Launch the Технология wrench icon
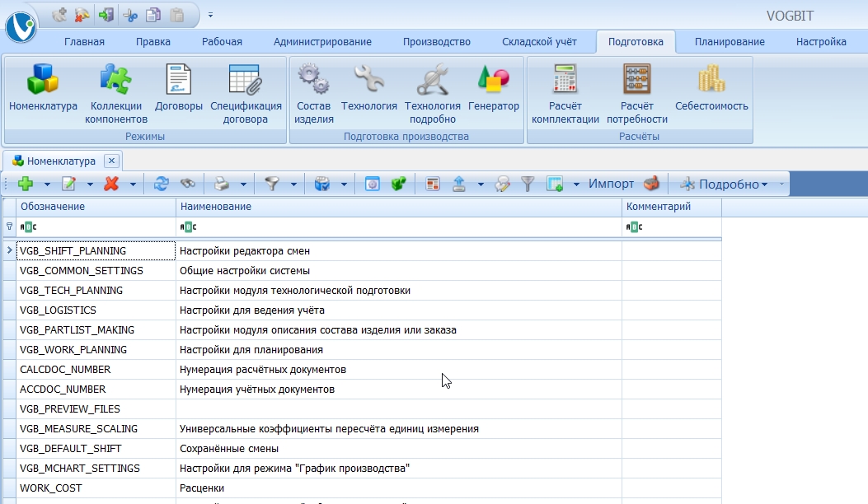 [x=369, y=88]
